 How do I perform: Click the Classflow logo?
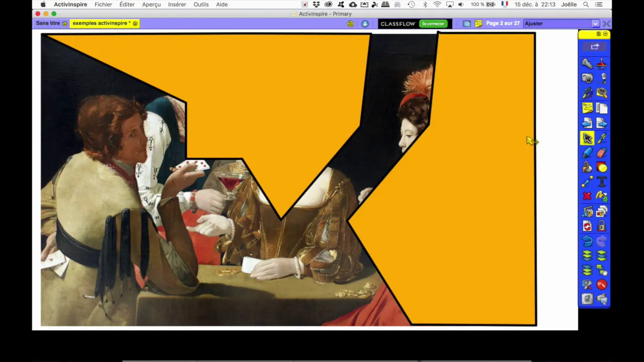(x=397, y=24)
